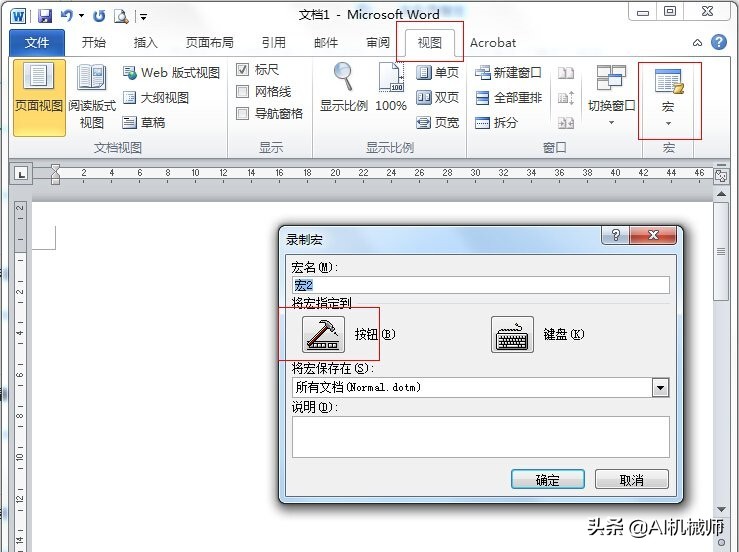Click the reset window position icon
The height and width of the screenshot is (552, 739).
[566, 123]
